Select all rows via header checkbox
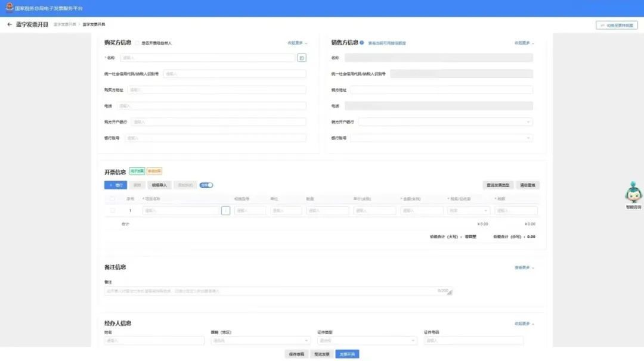Viewport: 644px width, 361px height. (113, 198)
